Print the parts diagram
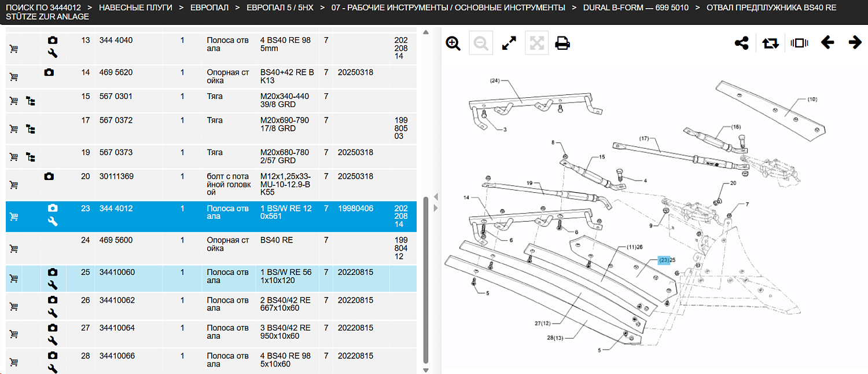 click(562, 43)
